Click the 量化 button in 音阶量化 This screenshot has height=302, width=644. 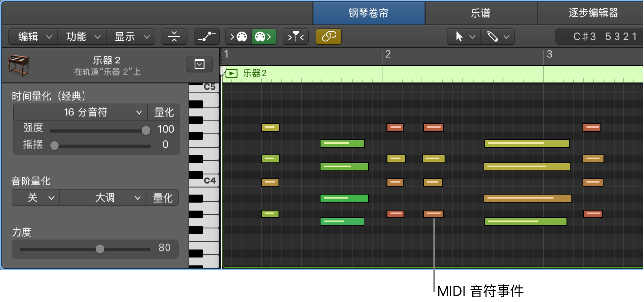(162, 198)
